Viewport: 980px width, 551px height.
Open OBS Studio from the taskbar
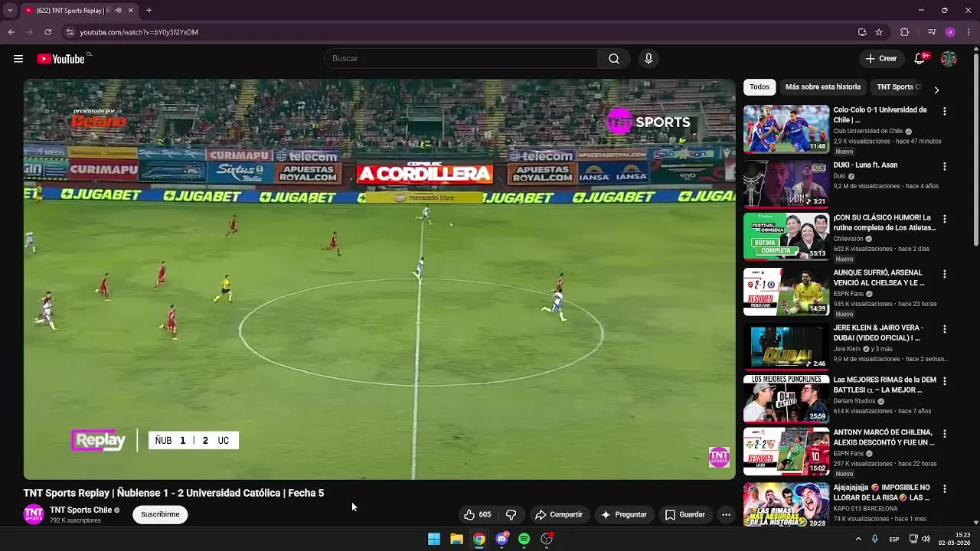point(547,539)
